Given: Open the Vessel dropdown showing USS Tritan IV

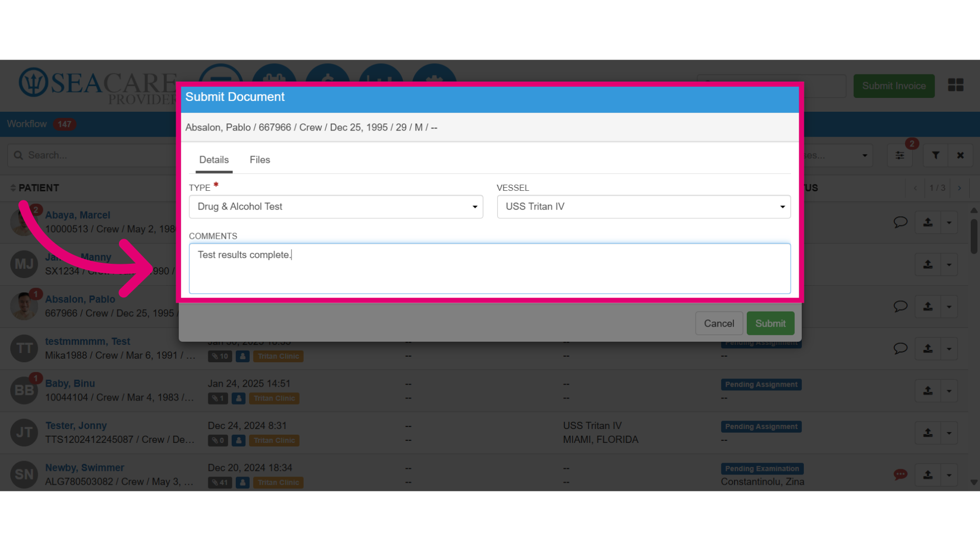Looking at the screenshot, I should [x=644, y=207].
